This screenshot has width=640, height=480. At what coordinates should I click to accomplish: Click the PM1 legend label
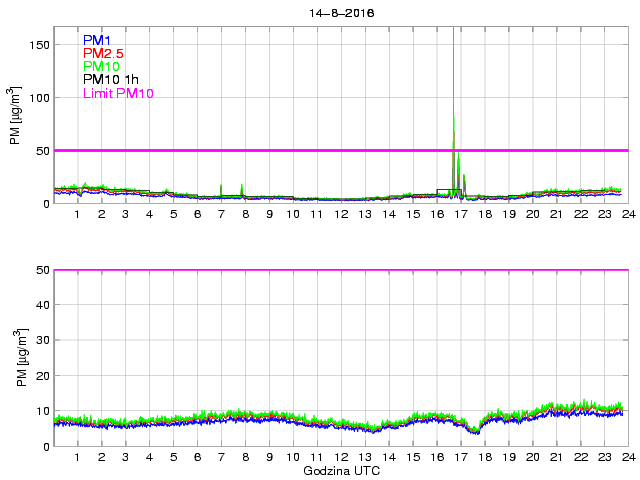point(97,40)
